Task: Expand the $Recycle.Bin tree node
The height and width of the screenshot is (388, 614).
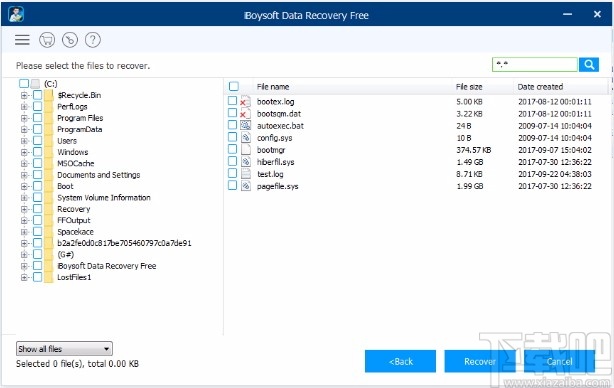Action: [x=24, y=95]
